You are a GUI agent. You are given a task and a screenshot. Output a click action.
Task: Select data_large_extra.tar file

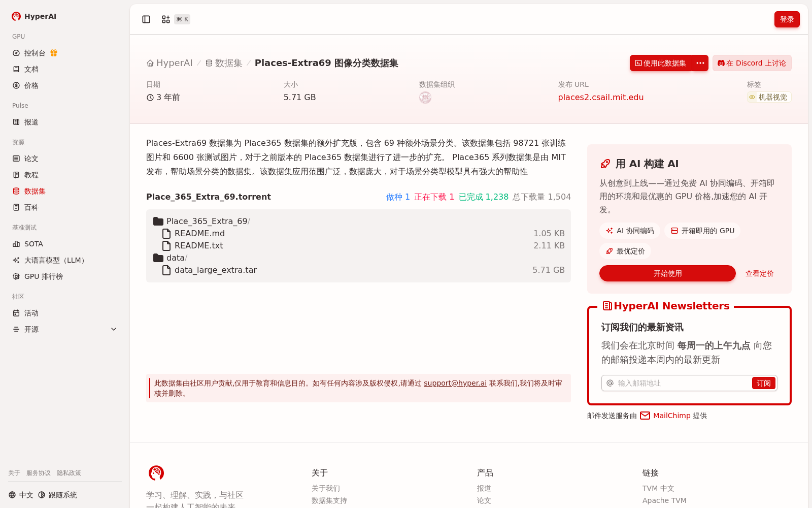coord(358,270)
